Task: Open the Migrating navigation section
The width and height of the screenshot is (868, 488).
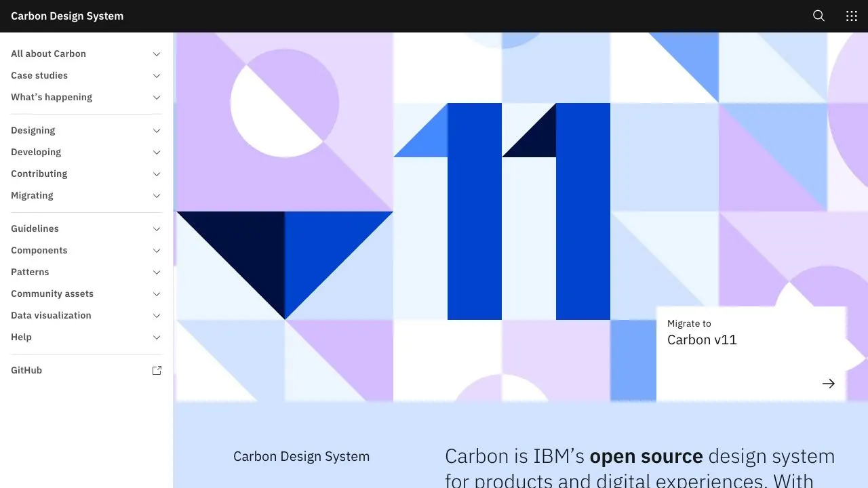Action: pos(32,195)
